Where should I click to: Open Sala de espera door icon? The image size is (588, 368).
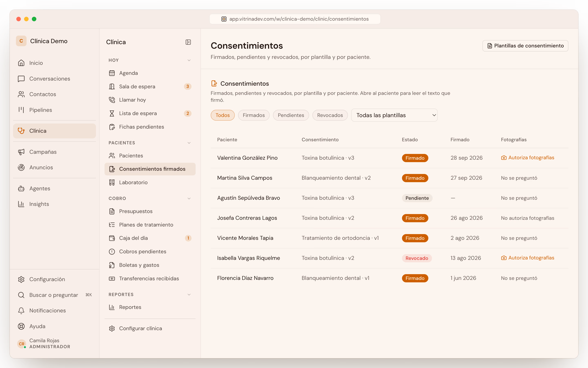pyautogui.click(x=112, y=86)
